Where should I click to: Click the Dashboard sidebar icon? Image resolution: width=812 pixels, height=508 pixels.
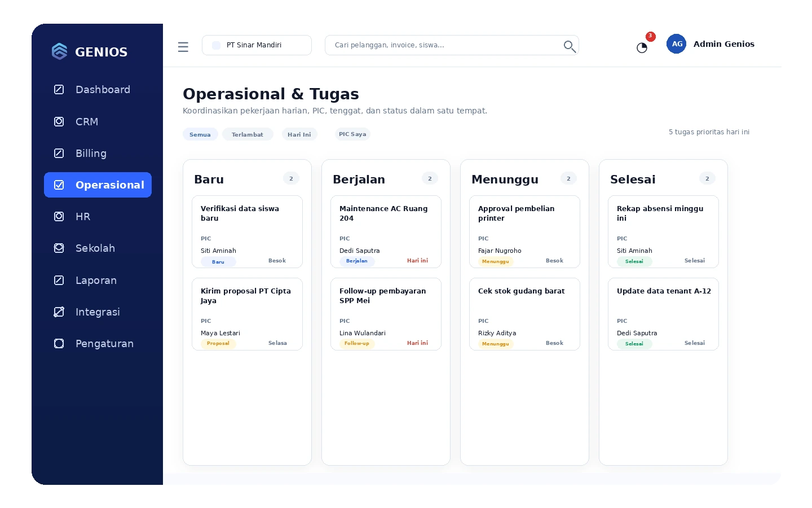point(59,89)
